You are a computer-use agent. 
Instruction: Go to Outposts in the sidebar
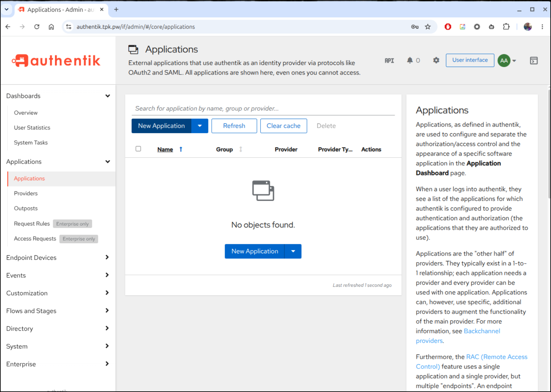26,208
